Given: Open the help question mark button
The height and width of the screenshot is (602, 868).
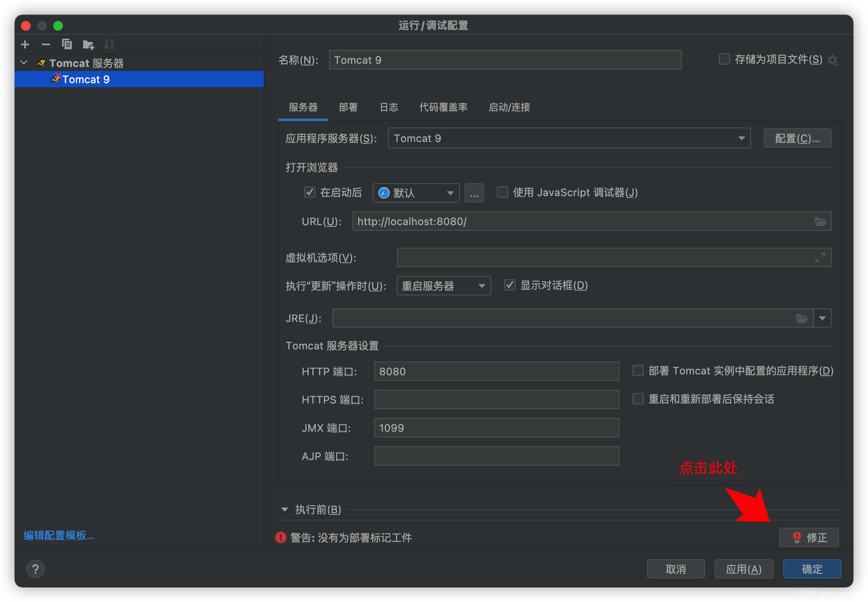Looking at the screenshot, I should click(35, 569).
